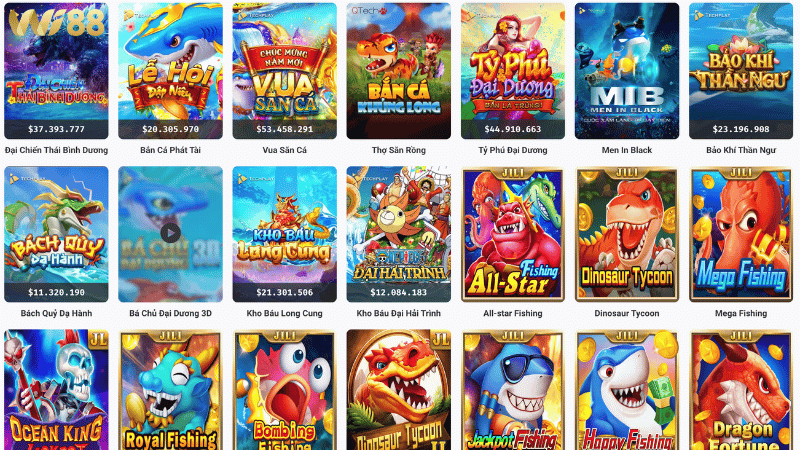Open the Bách Quỷ Dạ Hành game
Screen dimensions: 800x450
pyautogui.click(x=56, y=234)
